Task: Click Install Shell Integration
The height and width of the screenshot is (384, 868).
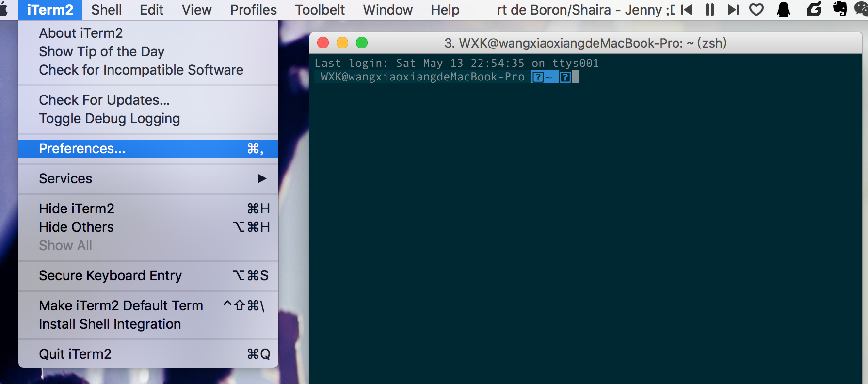Action: 110,324
